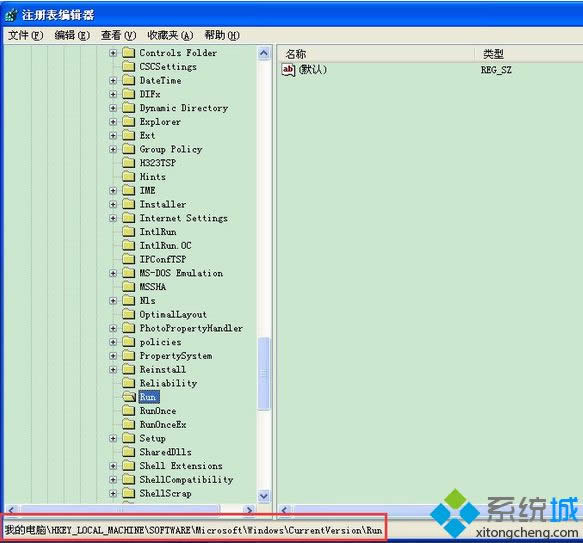Screen dimensions: 583x543
Task: Click the IntlRun folder icon
Action: coord(129,232)
